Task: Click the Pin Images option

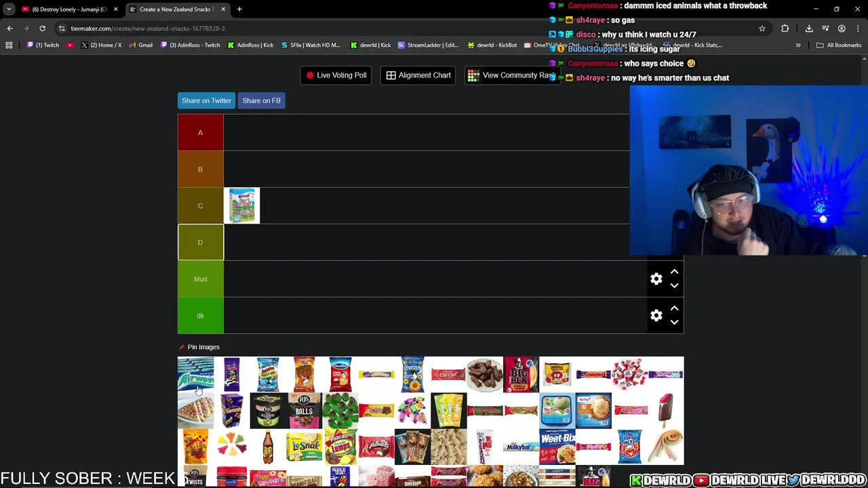Action: (199, 347)
